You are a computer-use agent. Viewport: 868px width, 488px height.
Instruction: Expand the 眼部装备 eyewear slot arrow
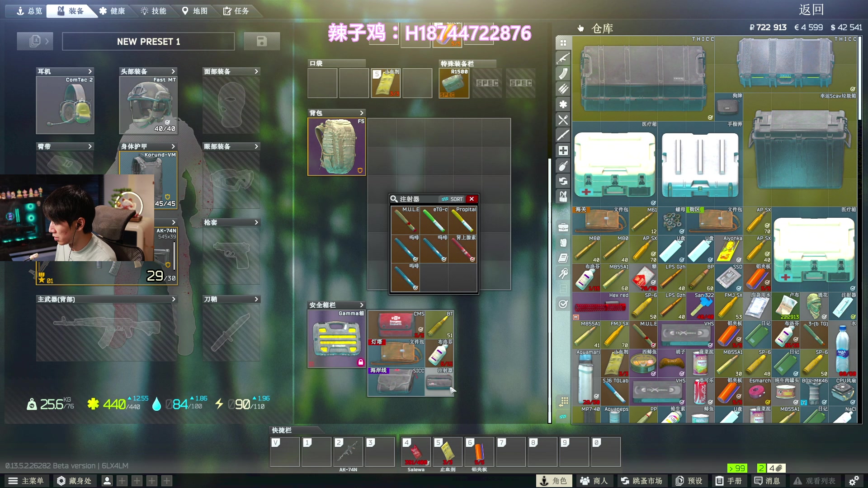256,146
